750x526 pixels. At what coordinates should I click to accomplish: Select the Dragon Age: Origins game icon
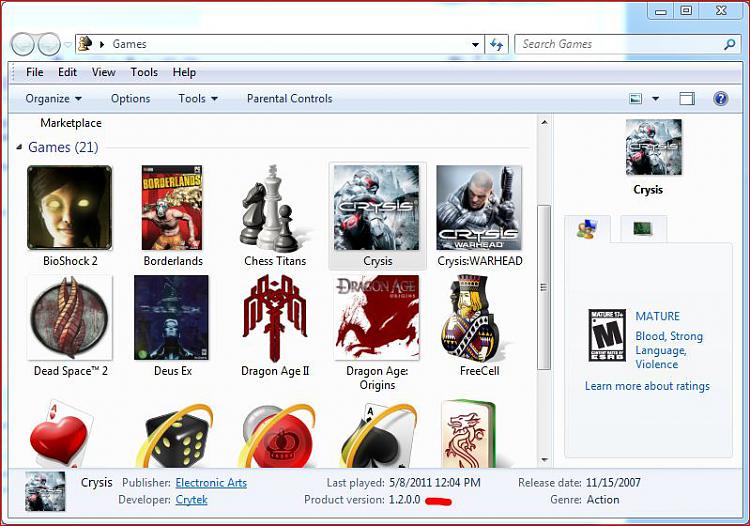(x=376, y=318)
